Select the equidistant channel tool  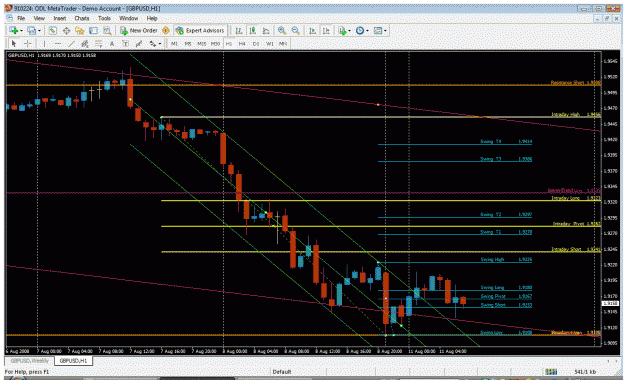click(85, 43)
